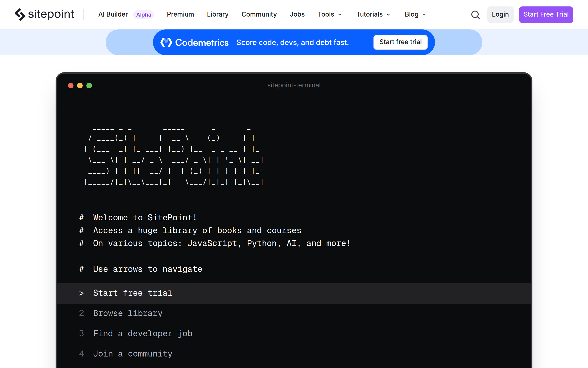Viewport: 588px width, 368px height.
Task: Click the red terminal window dot
Action: [x=71, y=85]
